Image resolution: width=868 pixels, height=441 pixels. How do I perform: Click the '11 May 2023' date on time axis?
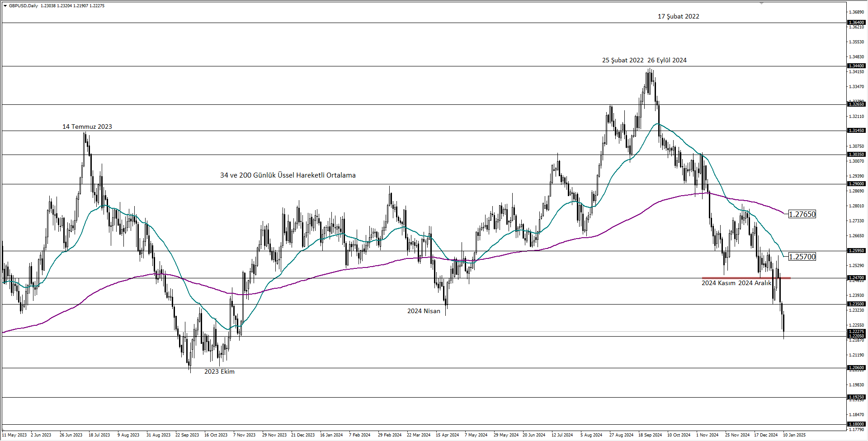tap(14, 435)
